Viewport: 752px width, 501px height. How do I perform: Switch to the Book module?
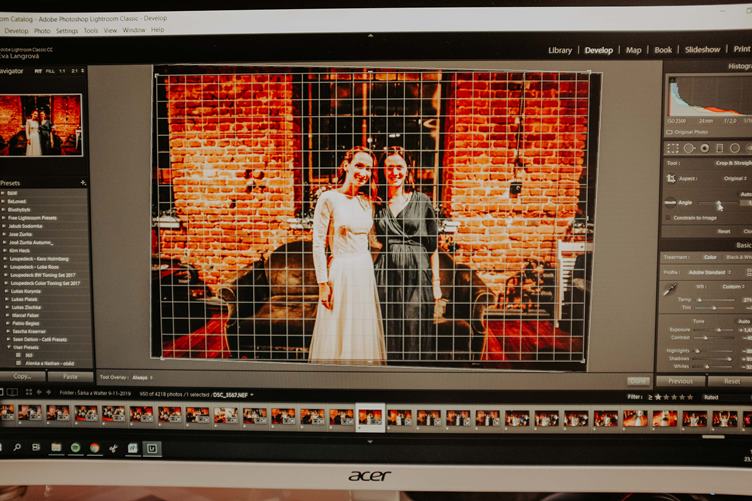coord(663,50)
